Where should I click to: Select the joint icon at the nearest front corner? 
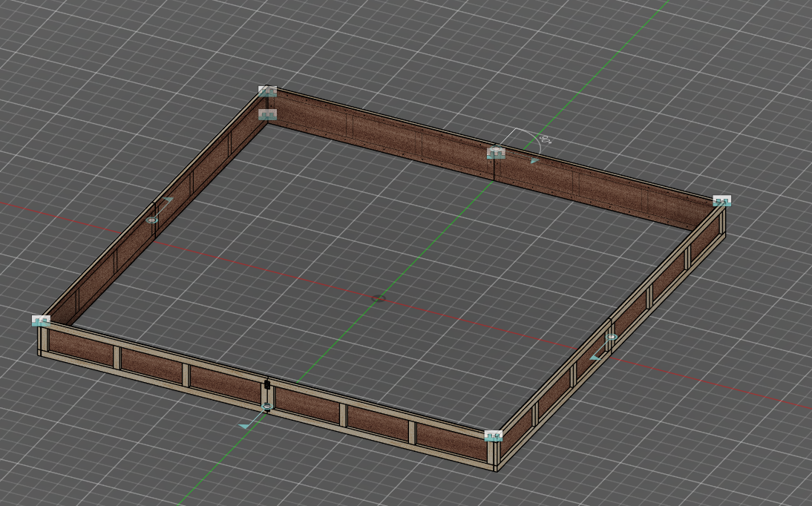coord(493,436)
